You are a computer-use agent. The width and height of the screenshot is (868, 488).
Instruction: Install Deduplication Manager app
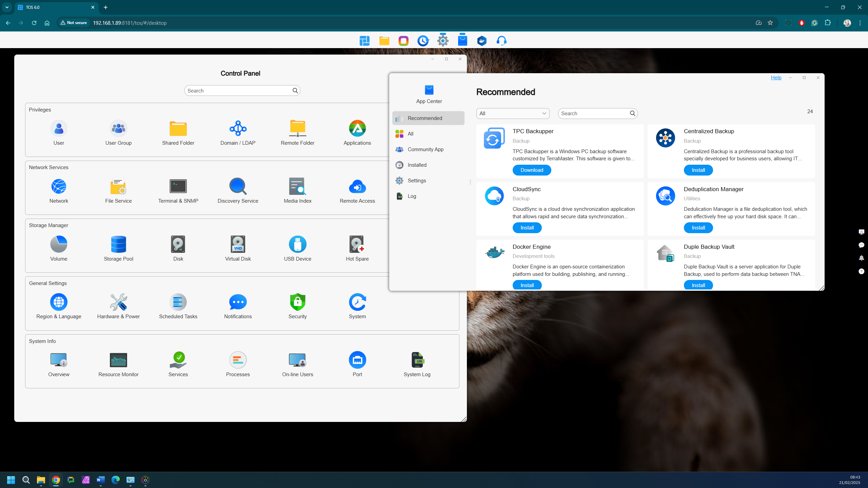click(x=698, y=227)
